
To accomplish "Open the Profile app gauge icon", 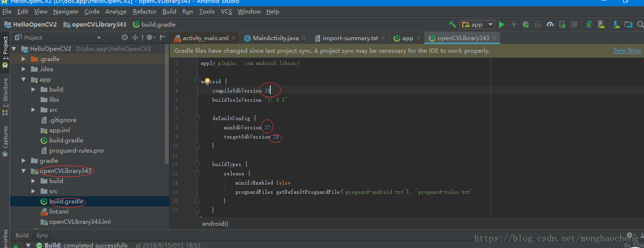I will point(550,24).
